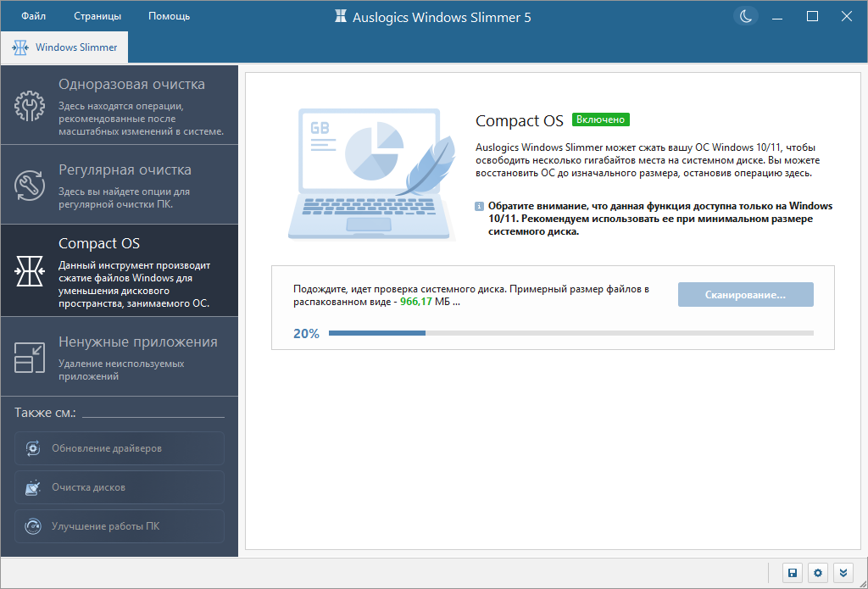Open the Регулярная очистка section heading
Screen dimensions: 868x589
coord(125,169)
